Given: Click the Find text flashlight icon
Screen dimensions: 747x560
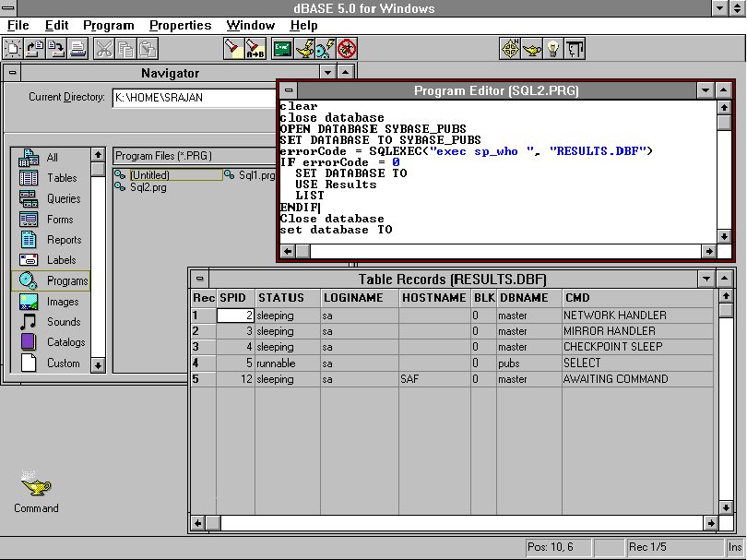Looking at the screenshot, I should coord(233,49).
